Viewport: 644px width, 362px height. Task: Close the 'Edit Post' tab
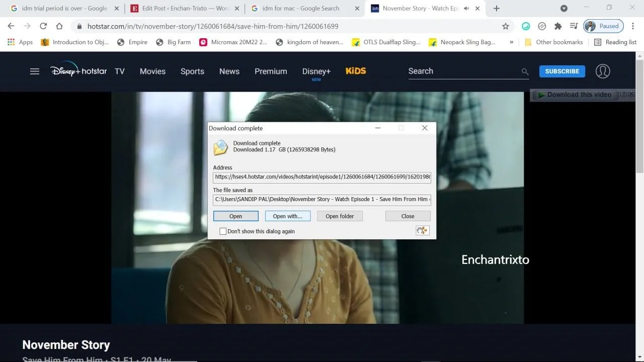click(x=237, y=9)
